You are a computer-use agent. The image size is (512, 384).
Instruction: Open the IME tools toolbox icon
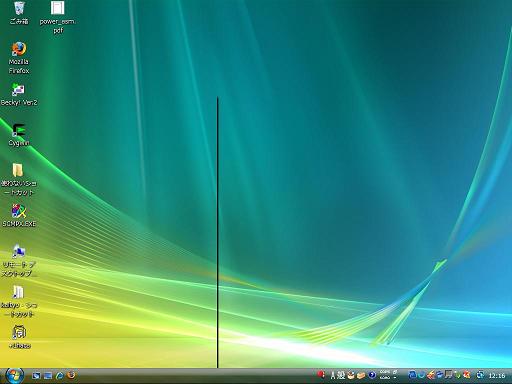[x=361, y=375]
